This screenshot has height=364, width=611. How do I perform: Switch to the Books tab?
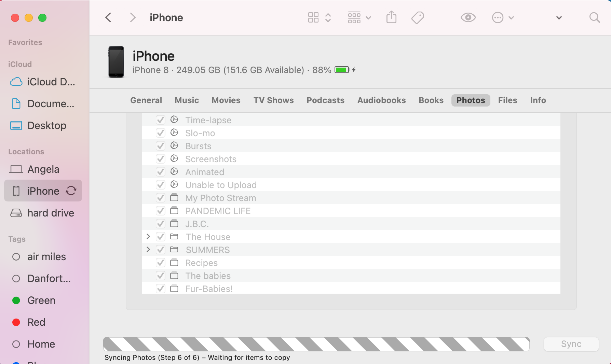(431, 100)
